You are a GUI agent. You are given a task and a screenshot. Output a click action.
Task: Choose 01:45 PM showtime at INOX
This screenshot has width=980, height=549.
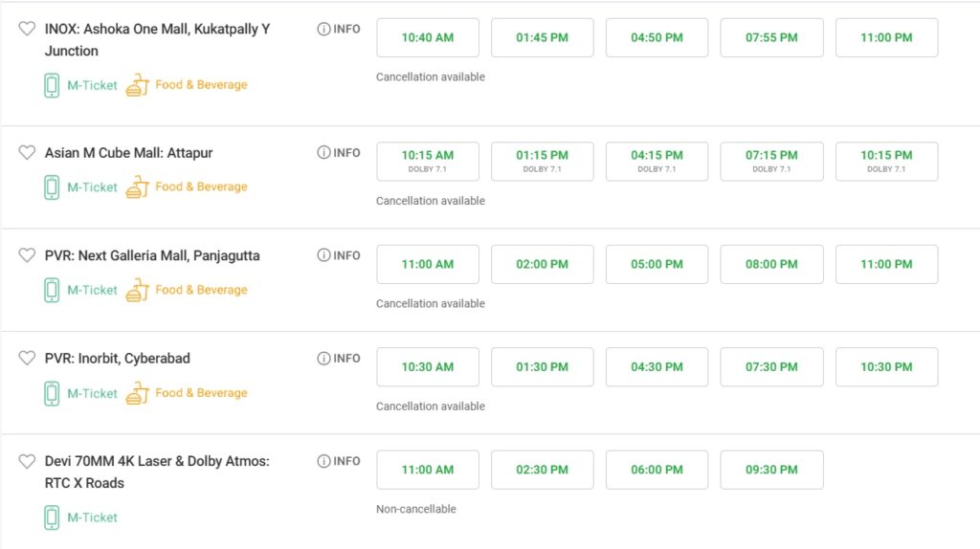(542, 37)
